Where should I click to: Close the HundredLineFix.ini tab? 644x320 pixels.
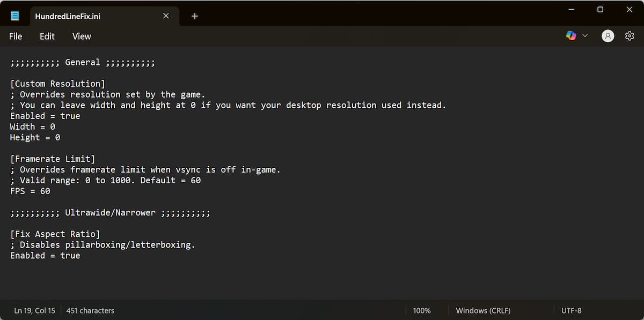click(166, 16)
